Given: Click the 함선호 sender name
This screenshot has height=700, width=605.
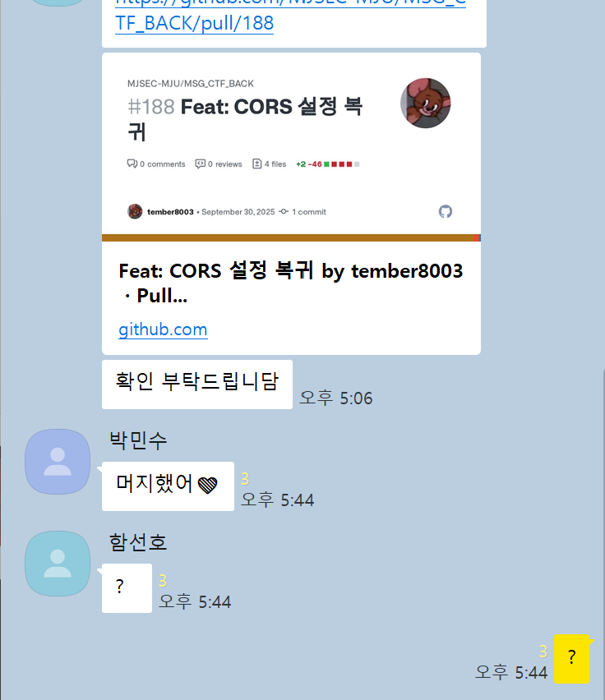Looking at the screenshot, I should (138, 542).
